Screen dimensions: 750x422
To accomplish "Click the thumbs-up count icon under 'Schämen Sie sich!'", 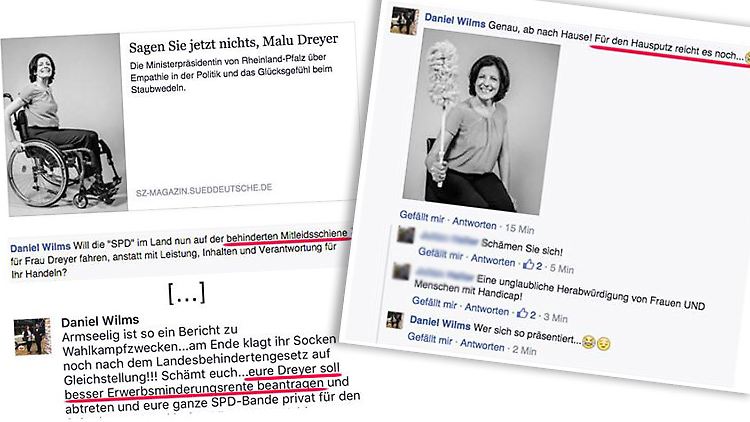I will click(528, 264).
